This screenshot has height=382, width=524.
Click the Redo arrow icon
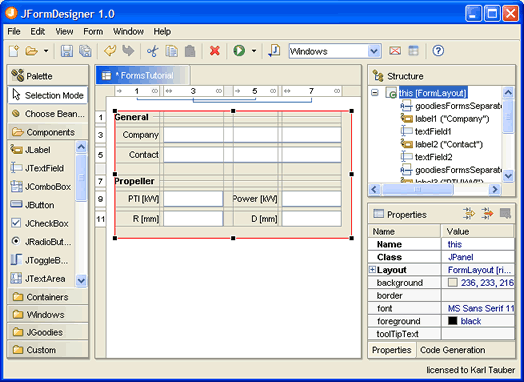click(x=128, y=51)
